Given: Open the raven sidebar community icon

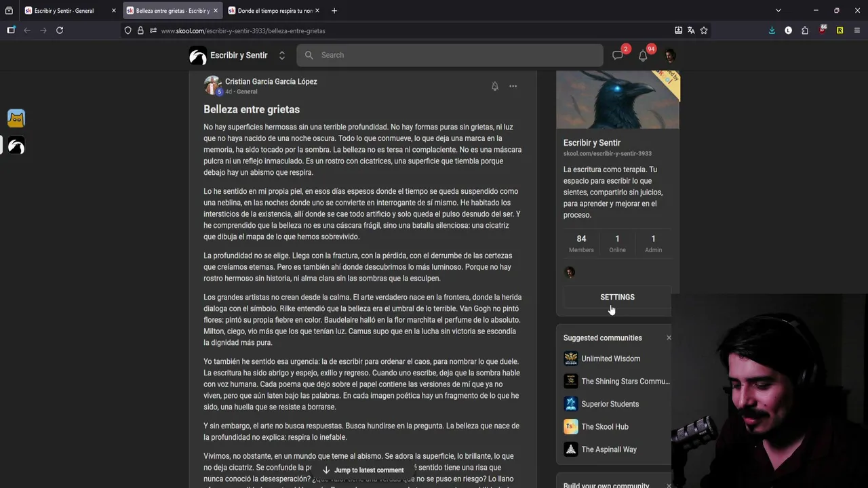Looking at the screenshot, I should (x=16, y=145).
